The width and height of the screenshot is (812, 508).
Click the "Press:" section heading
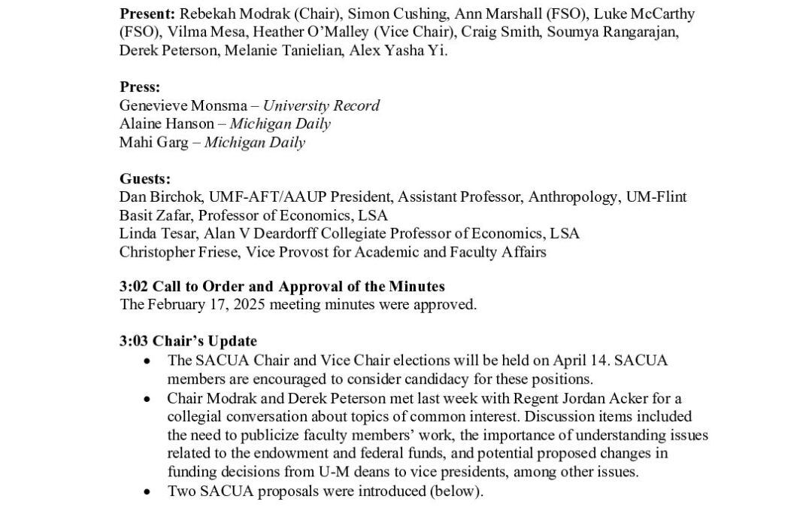[x=140, y=87]
